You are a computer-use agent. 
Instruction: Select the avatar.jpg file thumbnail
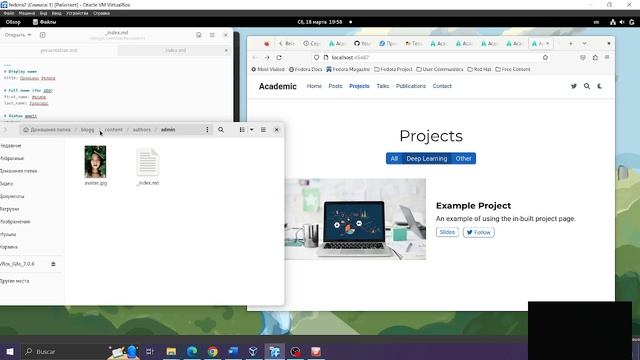(95, 162)
